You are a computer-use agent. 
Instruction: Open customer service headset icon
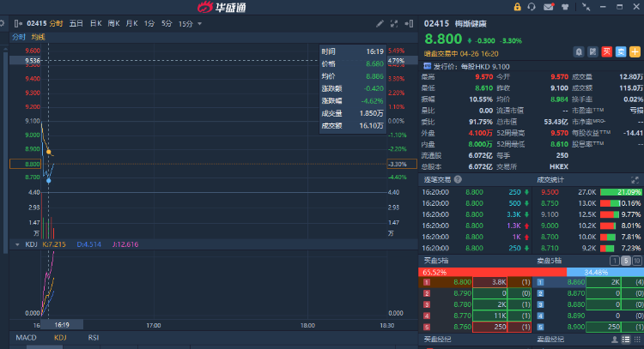[532, 7]
